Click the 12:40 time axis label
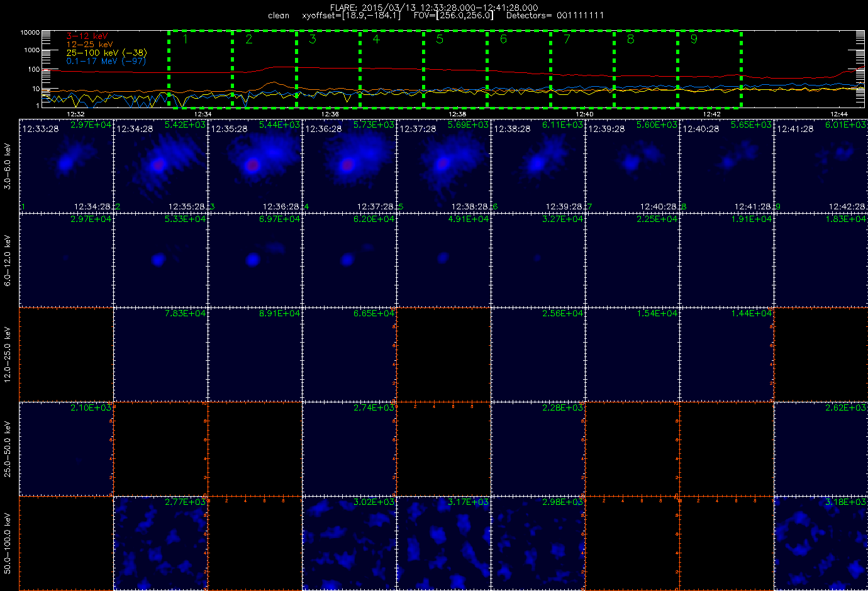The width and height of the screenshot is (868, 591). (x=584, y=114)
